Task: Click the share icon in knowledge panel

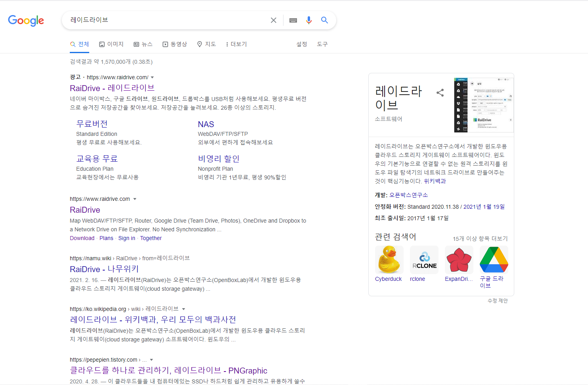Action: coord(440,93)
